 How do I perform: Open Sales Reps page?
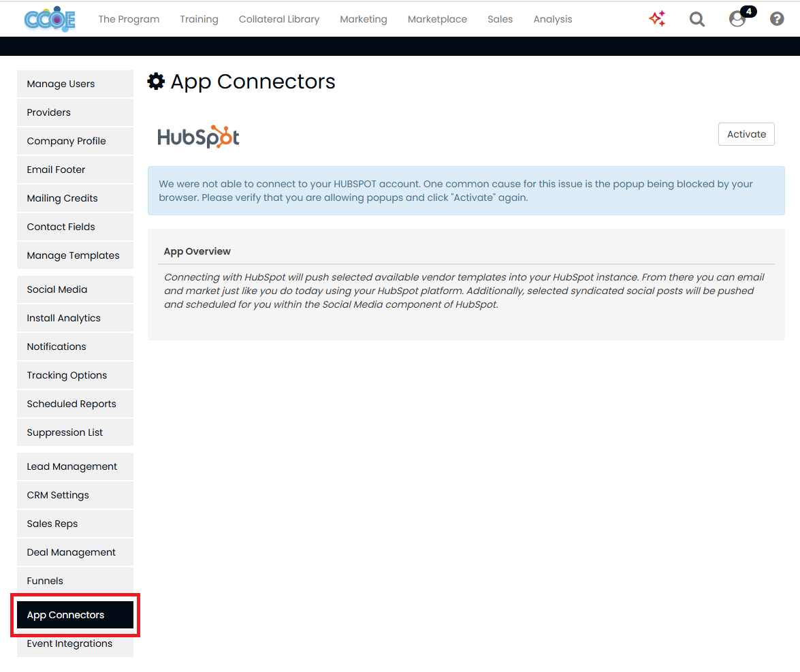pos(75,524)
